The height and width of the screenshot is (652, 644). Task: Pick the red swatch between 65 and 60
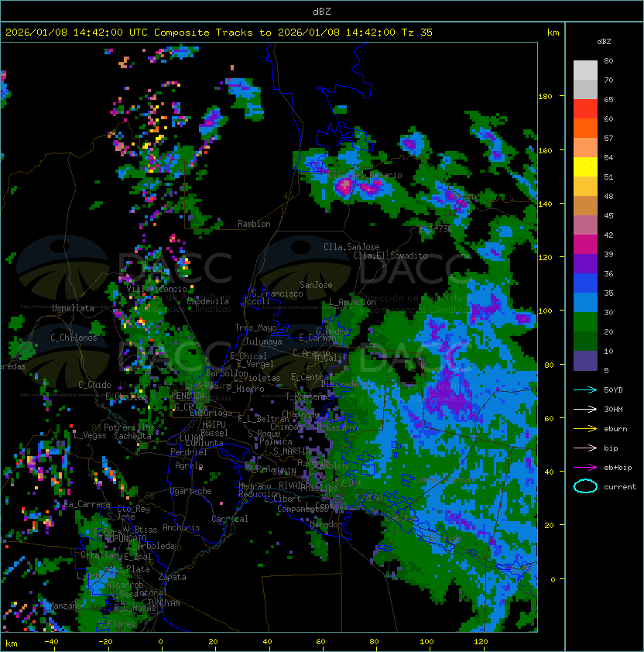coord(585,109)
